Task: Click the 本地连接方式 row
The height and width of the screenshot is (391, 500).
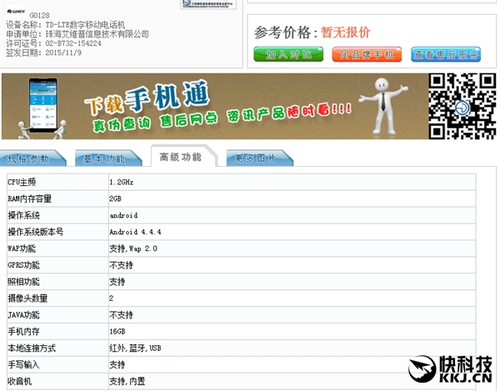Action: [241, 348]
